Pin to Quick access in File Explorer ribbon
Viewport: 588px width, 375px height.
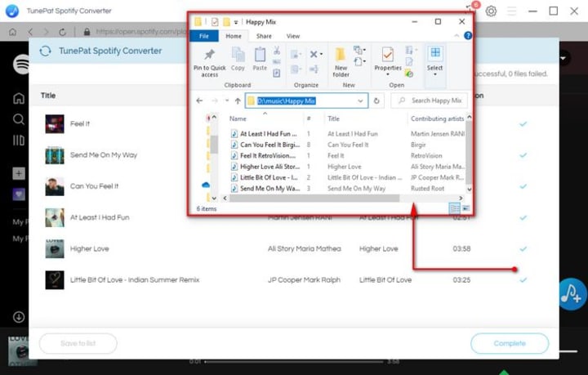tap(209, 63)
